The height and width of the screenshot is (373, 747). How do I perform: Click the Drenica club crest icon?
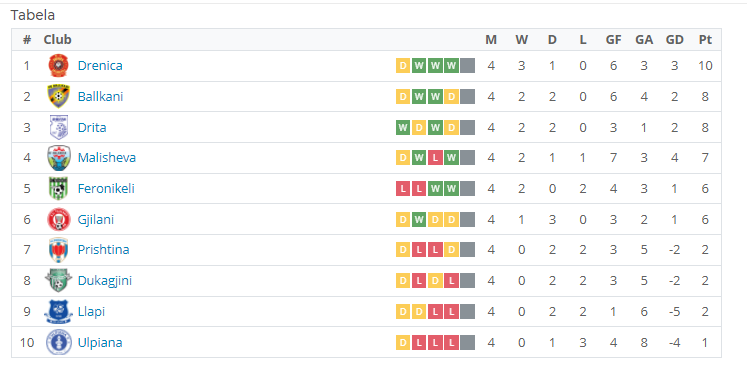59,66
